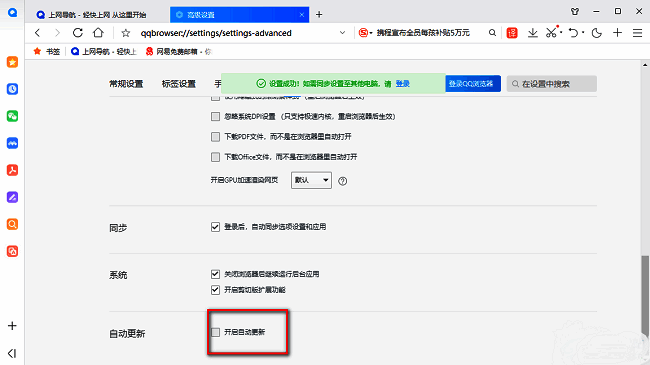Open the 上网导航 bookmark

(104, 51)
